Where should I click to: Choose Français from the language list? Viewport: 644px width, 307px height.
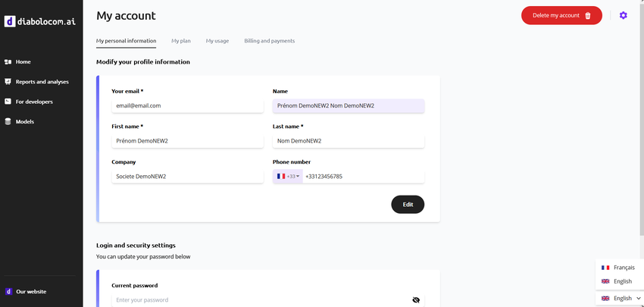tap(618, 268)
